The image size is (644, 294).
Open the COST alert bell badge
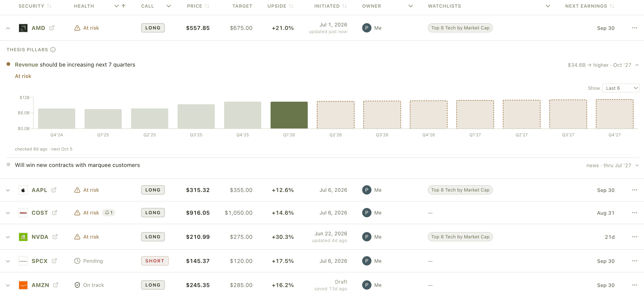coord(109,213)
